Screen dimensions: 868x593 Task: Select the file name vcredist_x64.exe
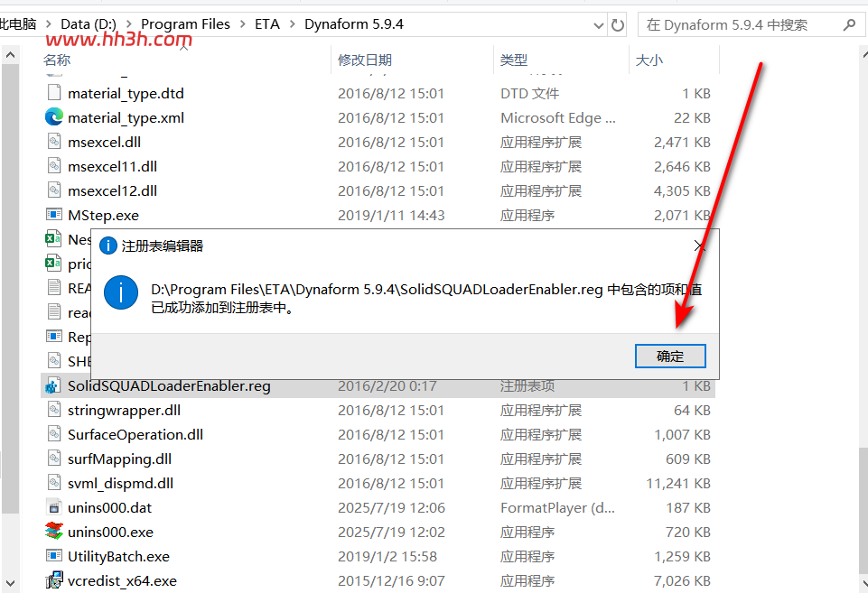tap(122, 581)
